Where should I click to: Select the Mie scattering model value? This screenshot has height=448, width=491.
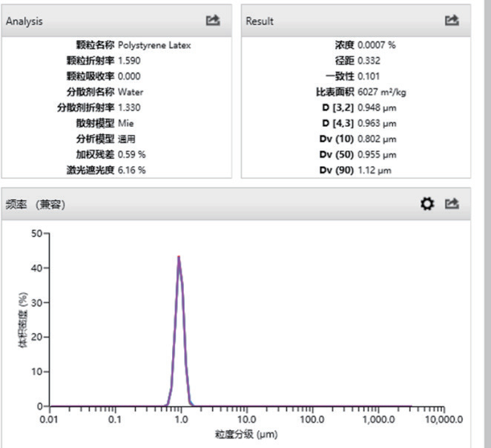coord(126,123)
